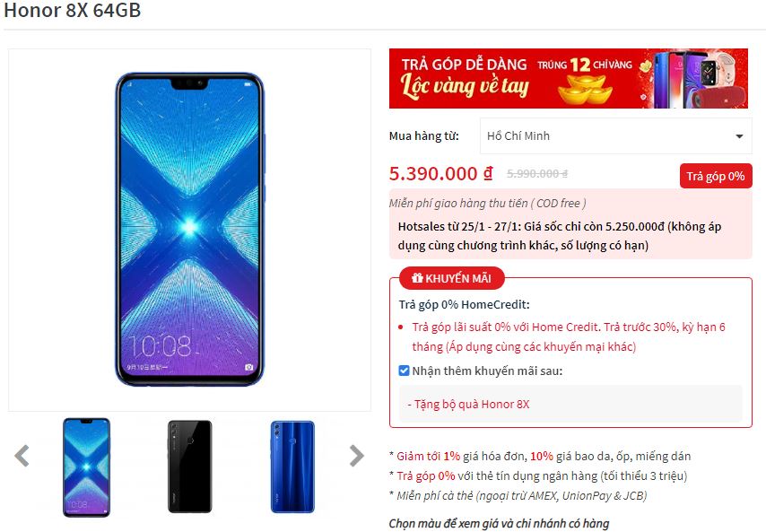Click the previous thumbnail arrow
This screenshot has height=532, width=766.
[x=22, y=456]
